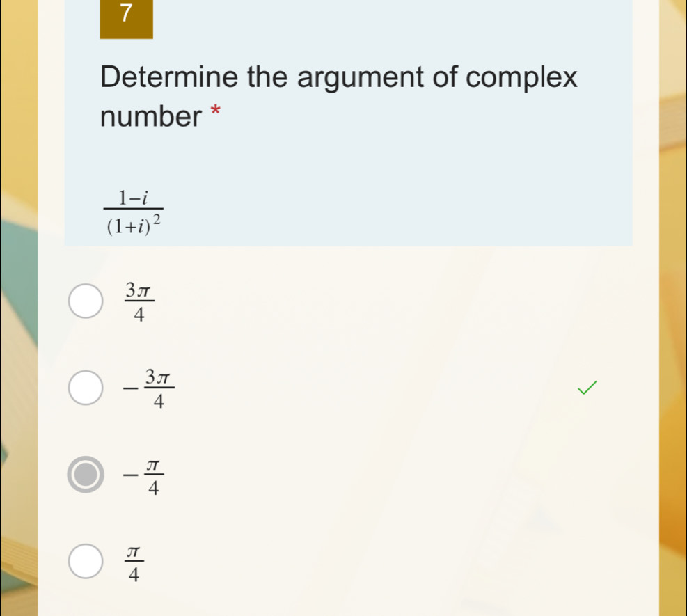Choose the −3π/4 radio option
Viewport: 687px width, 616px height.
(86, 388)
